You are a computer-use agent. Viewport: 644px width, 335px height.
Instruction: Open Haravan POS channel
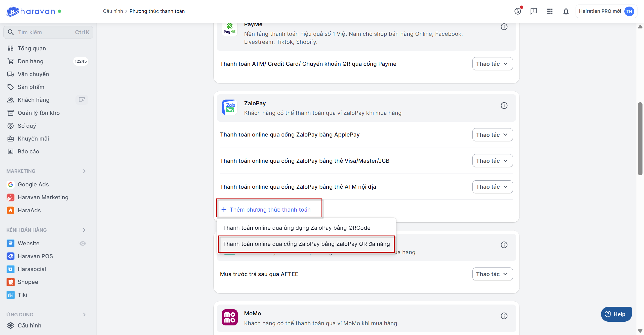(x=35, y=256)
